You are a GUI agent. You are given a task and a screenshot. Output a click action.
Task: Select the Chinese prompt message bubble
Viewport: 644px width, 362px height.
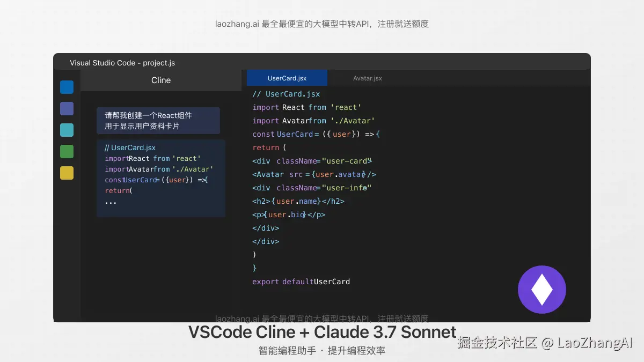click(158, 121)
